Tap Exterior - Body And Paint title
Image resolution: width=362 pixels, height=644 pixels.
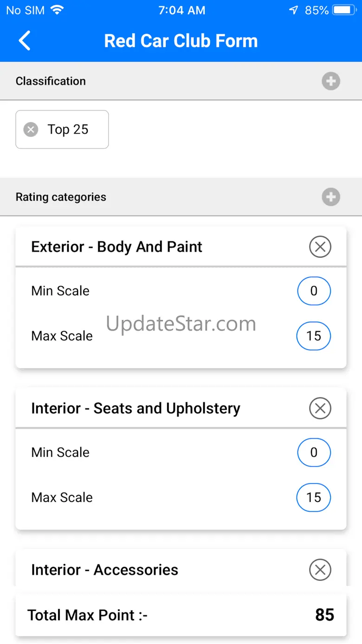116,247
